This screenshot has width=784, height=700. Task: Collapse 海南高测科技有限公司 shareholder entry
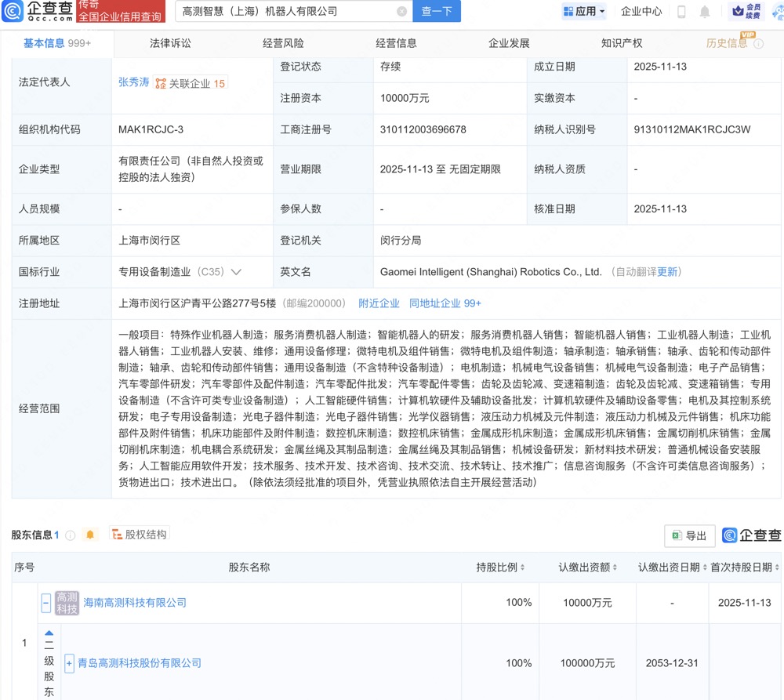pyautogui.click(x=46, y=602)
